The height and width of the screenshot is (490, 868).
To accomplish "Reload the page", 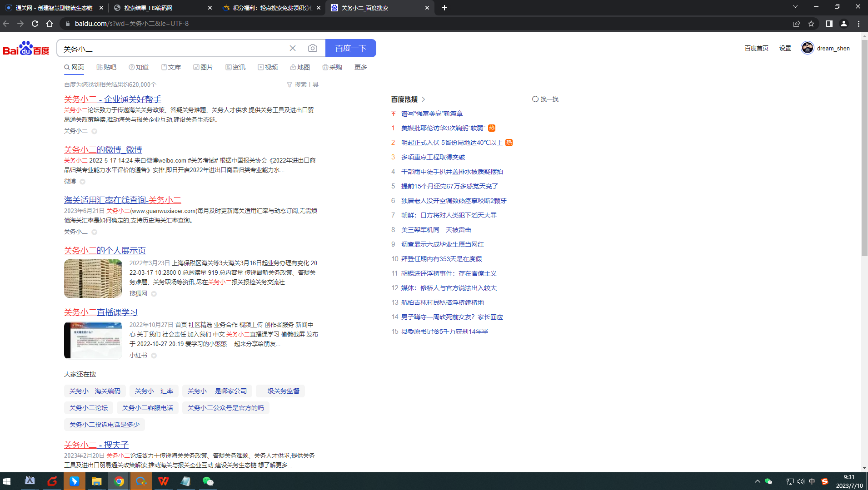I will [x=35, y=24].
